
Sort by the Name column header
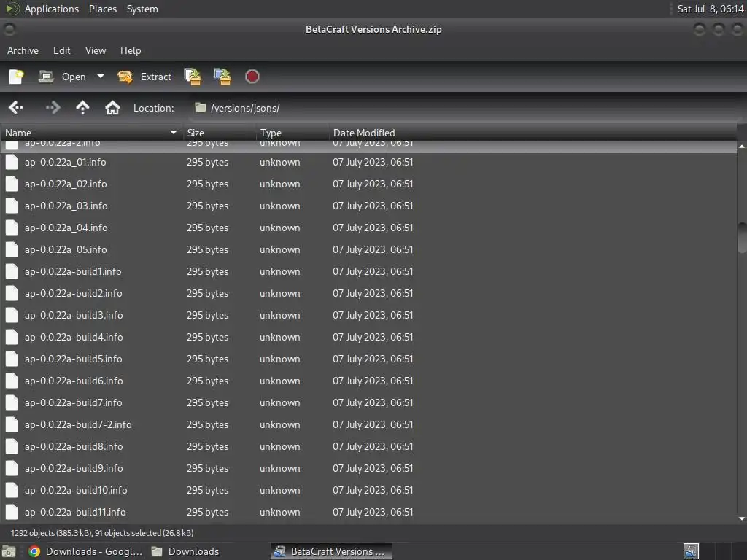point(91,133)
